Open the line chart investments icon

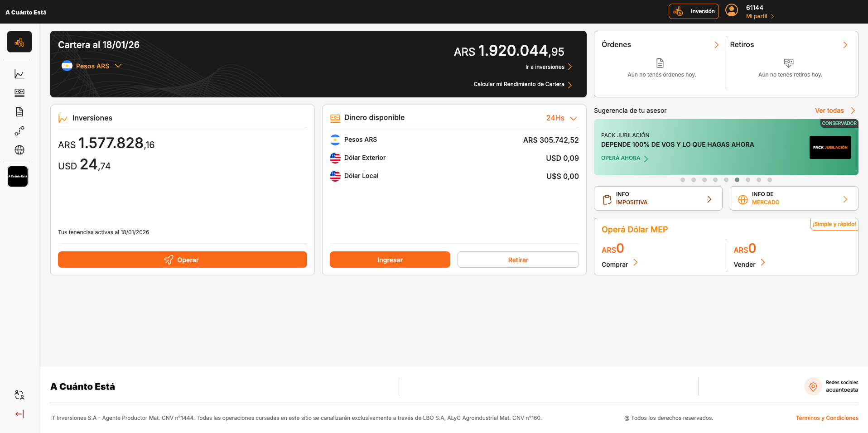coord(19,73)
